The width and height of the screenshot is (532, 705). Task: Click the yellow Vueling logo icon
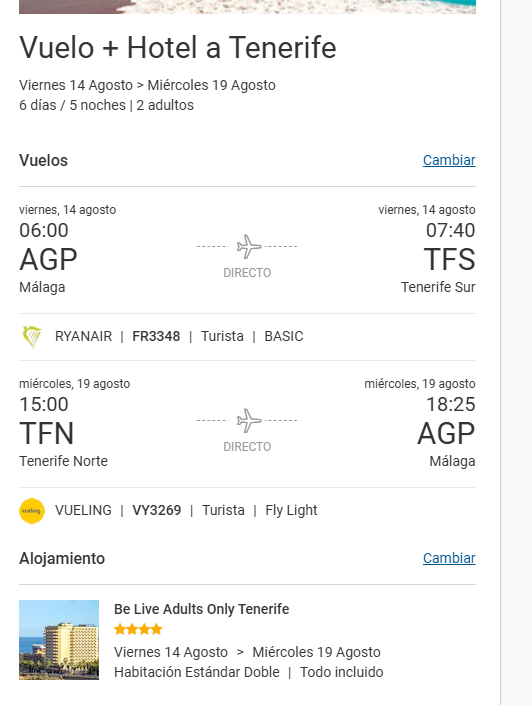pos(32,511)
